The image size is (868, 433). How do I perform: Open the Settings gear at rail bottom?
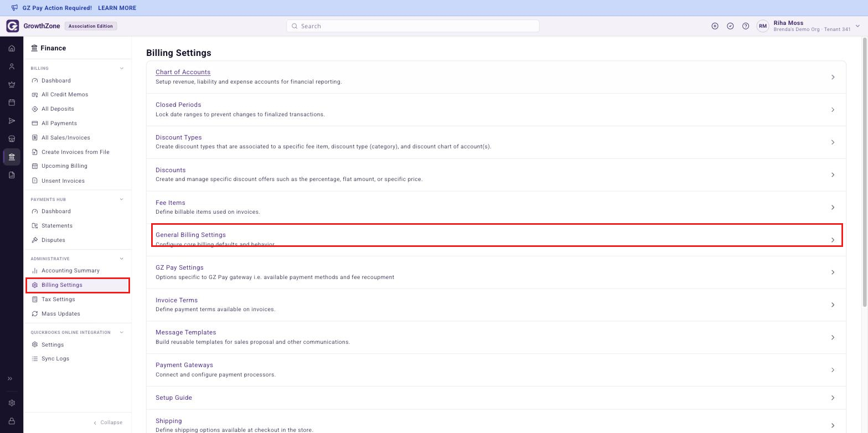click(x=12, y=403)
